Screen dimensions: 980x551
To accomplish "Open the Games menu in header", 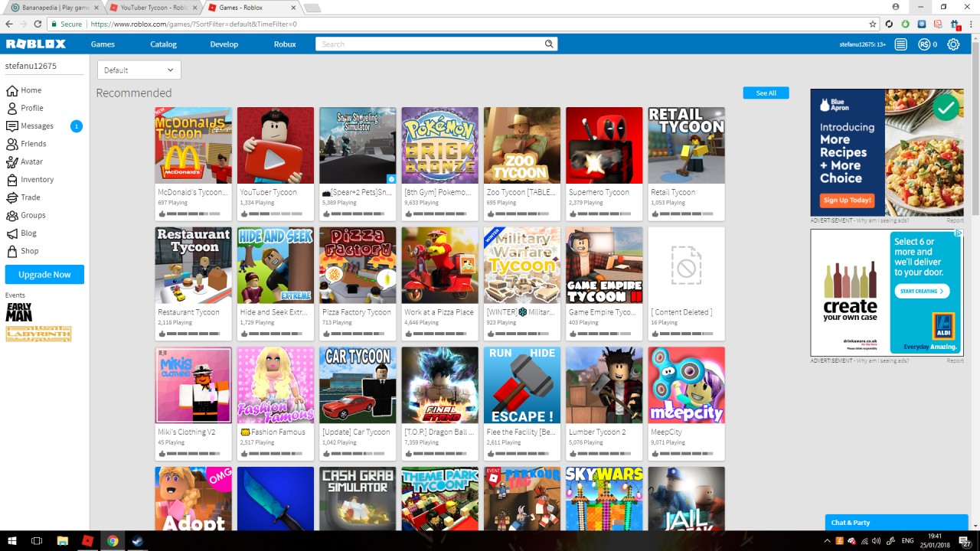I will 103,44.
